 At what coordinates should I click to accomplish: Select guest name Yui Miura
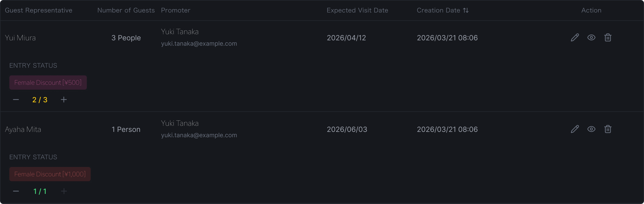coord(20,38)
